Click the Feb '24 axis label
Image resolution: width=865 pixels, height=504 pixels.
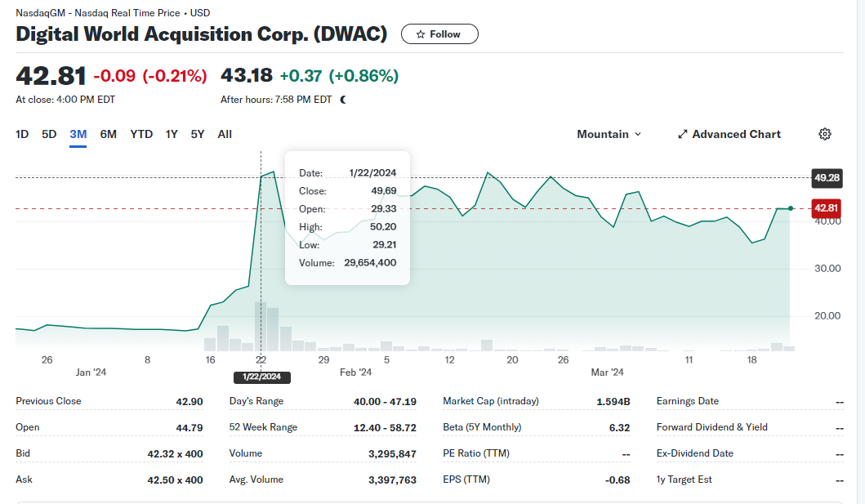pos(356,372)
